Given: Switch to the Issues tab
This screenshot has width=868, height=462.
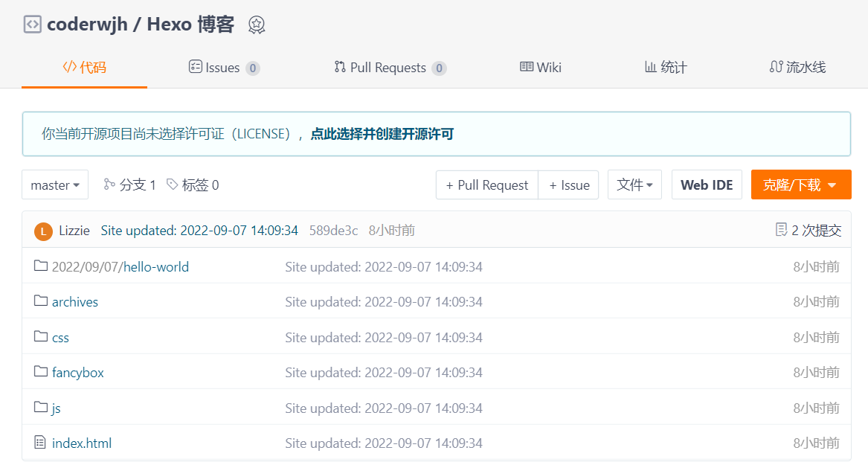Looking at the screenshot, I should tap(222, 68).
